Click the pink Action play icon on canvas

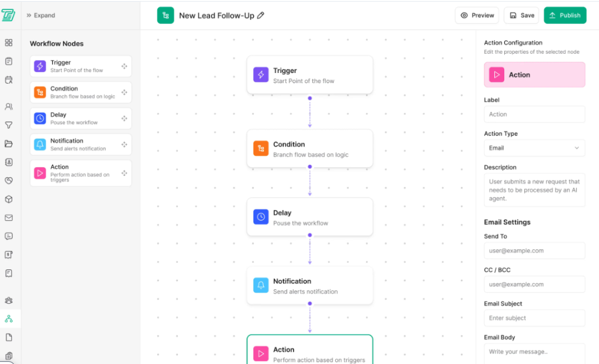click(x=261, y=353)
